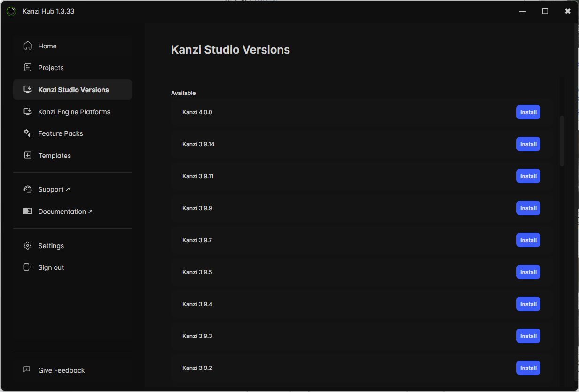Open Kanzi Engine Platforms section

(72, 112)
